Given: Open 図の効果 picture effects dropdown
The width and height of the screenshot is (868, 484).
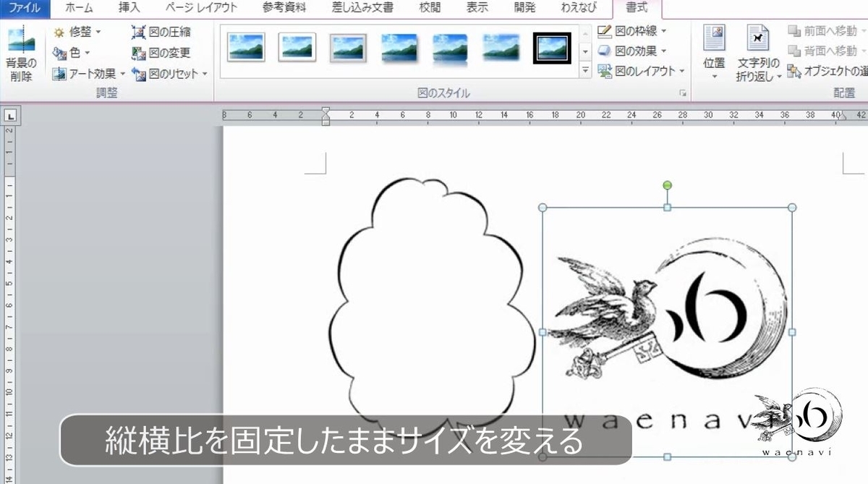Looking at the screenshot, I should tap(632, 51).
